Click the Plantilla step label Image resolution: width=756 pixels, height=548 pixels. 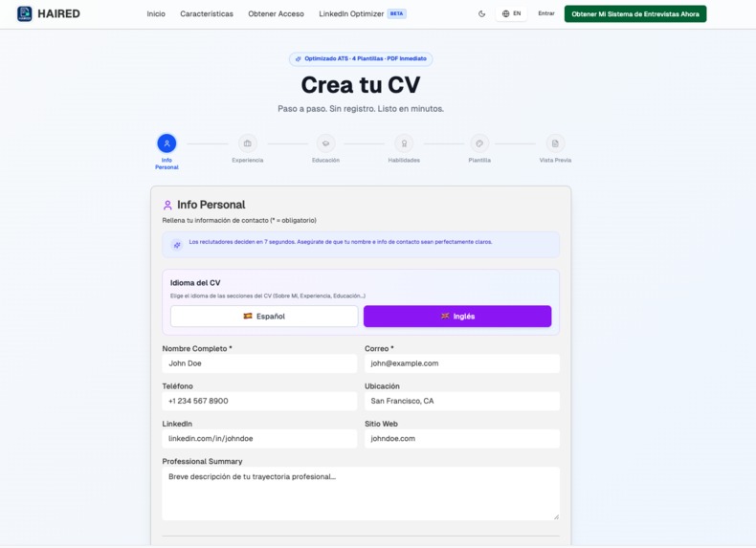click(x=479, y=160)
